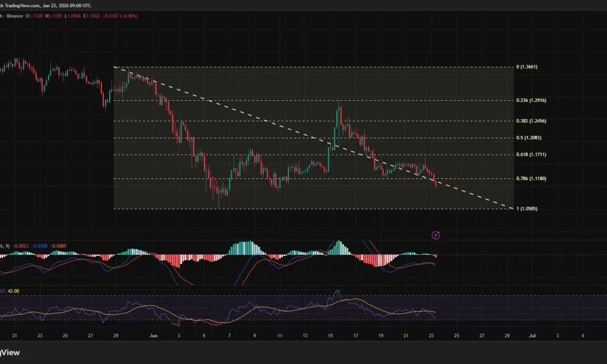The height and width of the screenshot is (364, 607).
Task: Select the '0.382 (1.2456)' Fibonacci label
Action: click(531, 121)
